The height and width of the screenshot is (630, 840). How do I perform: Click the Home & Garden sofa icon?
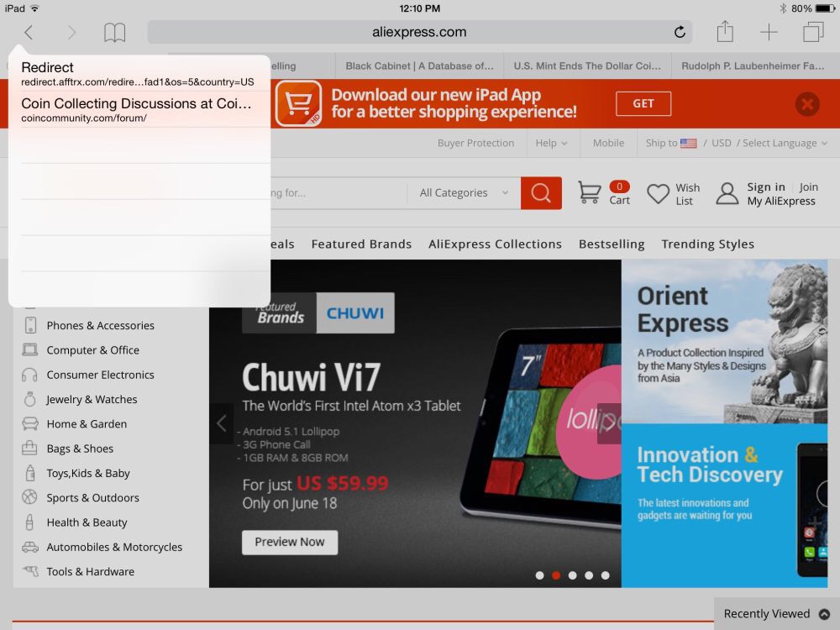coord(30,423)
